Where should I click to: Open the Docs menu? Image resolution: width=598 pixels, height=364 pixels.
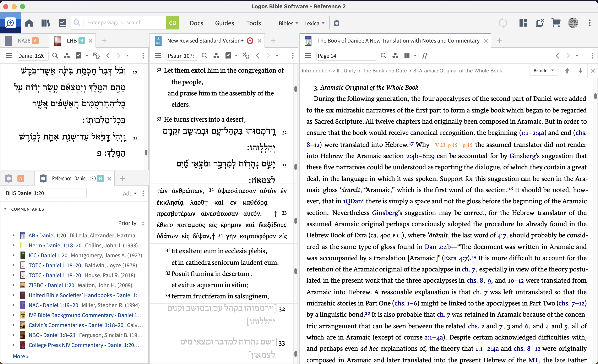[x=196, y=23]
